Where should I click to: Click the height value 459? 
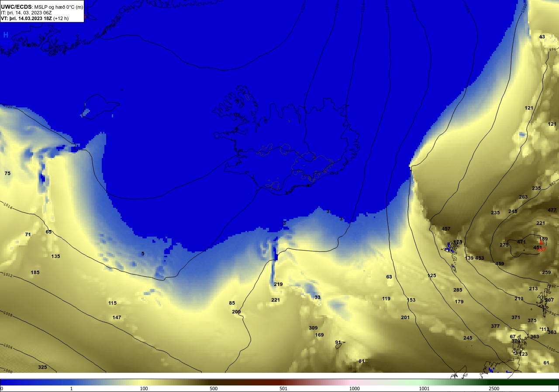(x=500, y=264)
